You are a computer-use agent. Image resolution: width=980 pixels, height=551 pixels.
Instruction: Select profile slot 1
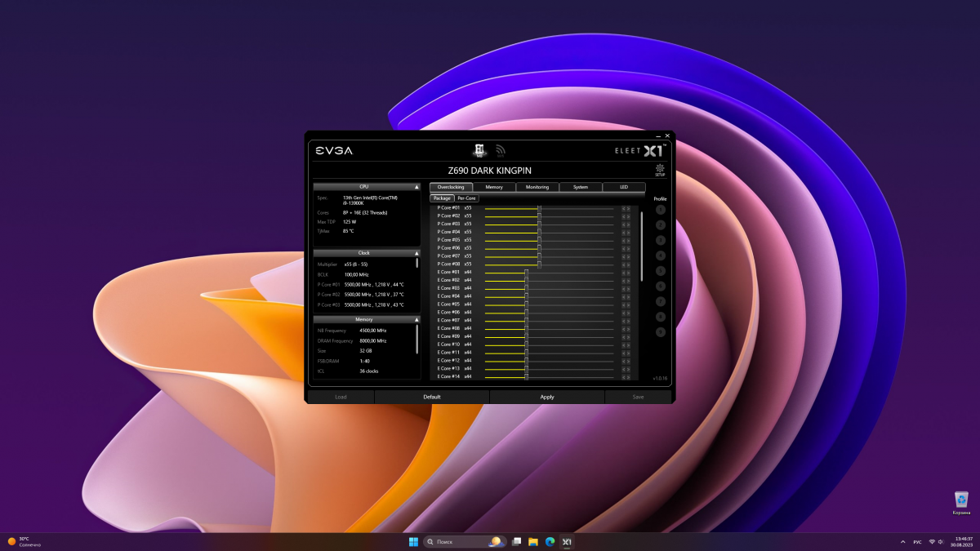coord(661,210)
